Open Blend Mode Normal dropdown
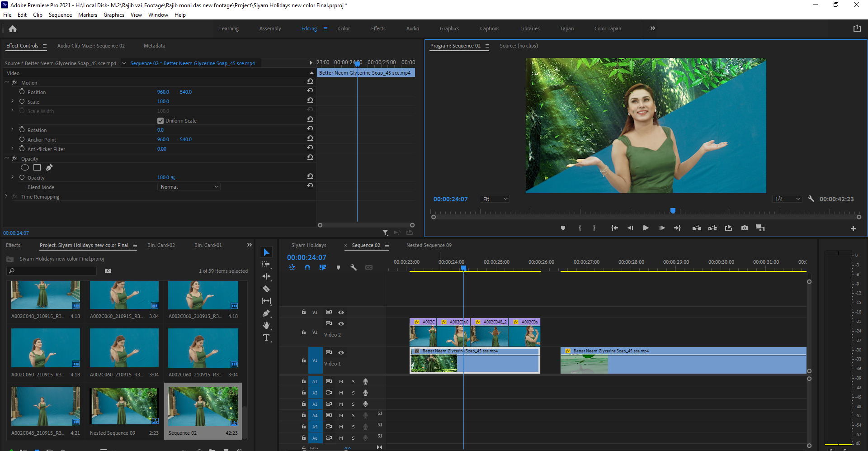This screenshot has height=451, width=868. (189, 187)
